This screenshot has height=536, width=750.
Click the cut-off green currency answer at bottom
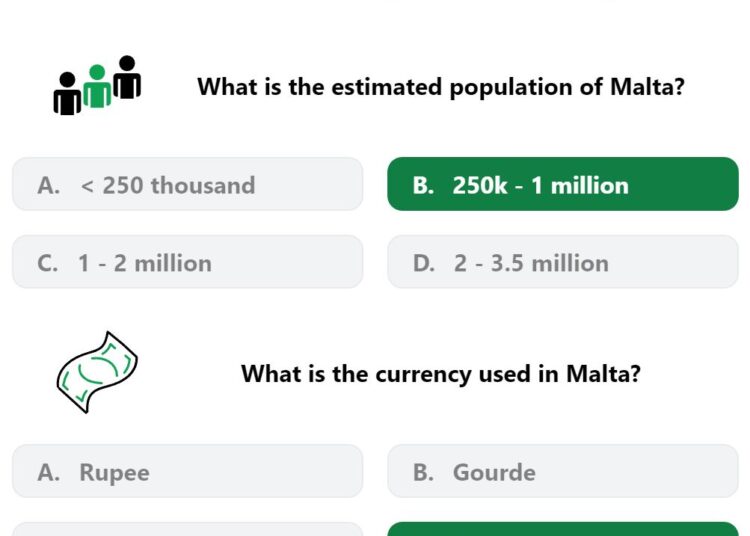pos(563,529)
